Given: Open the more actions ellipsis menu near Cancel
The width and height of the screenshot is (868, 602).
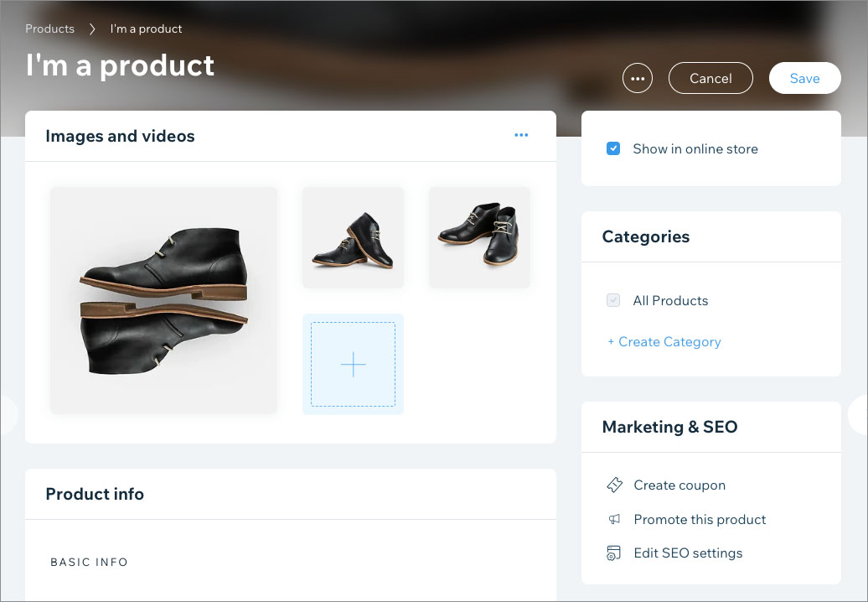Looking at the screenshot, I should [638, 78].
